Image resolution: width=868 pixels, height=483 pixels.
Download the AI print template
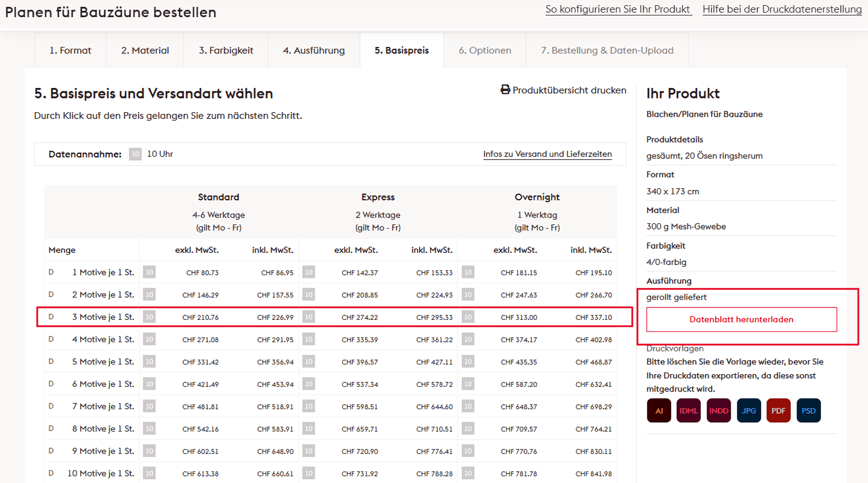tap(659, 411)
